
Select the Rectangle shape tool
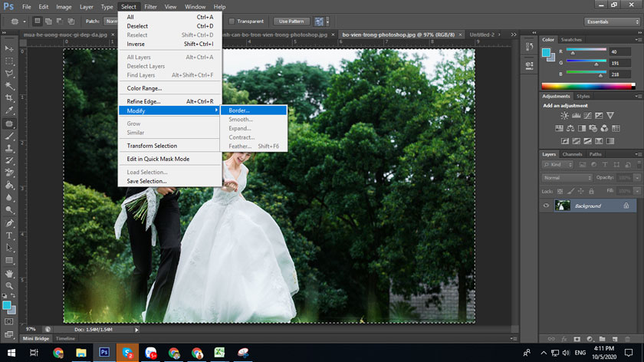click(9, 261)
